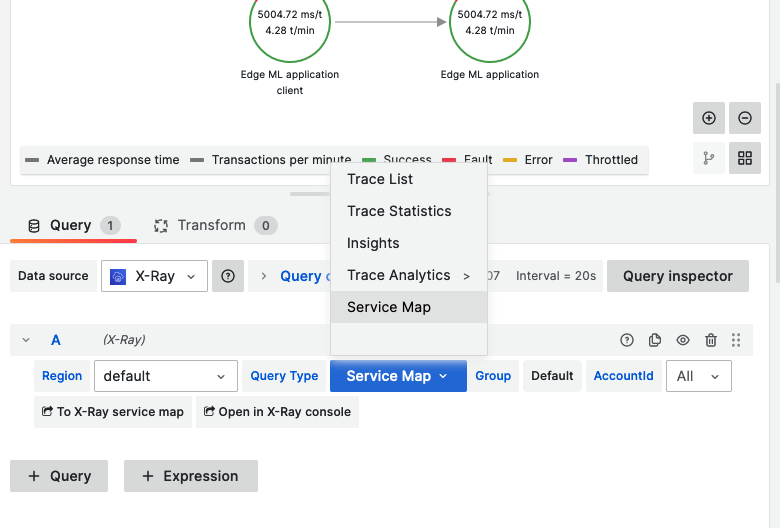Select Trace List from menu

(x=408, y=179)
